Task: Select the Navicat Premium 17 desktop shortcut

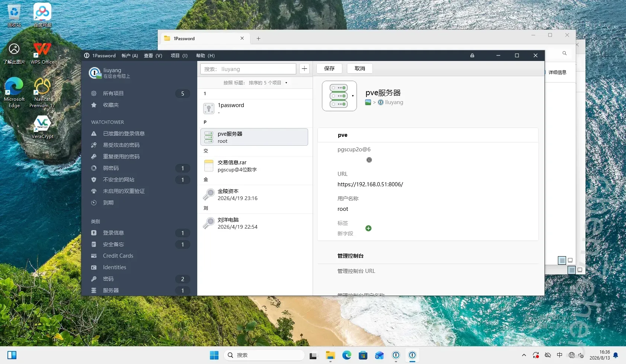Action: (x=42, y=93)
